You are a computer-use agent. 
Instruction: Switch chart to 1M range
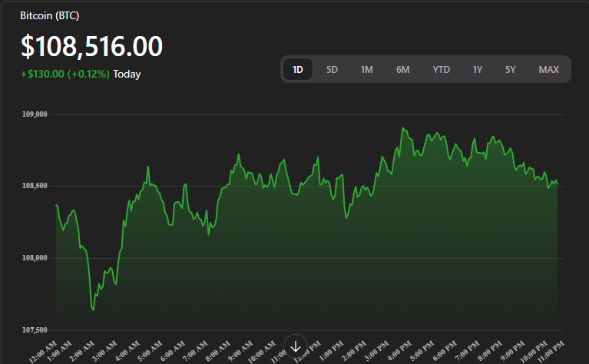[366, 69]
